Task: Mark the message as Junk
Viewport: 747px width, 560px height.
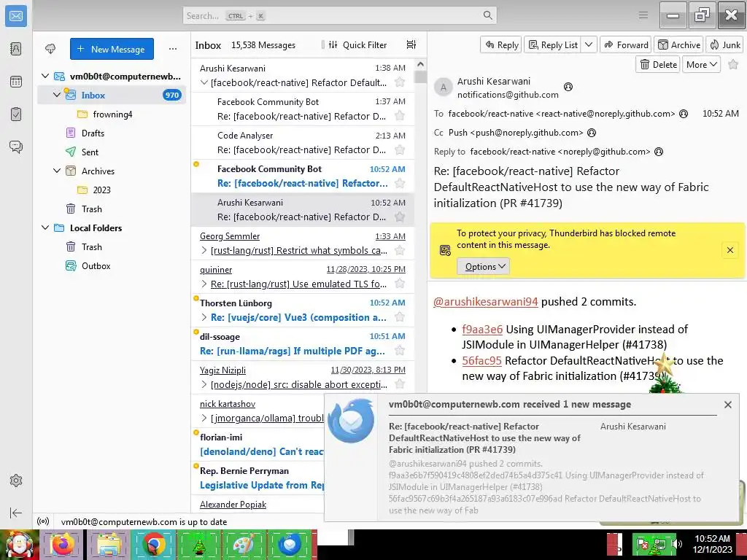Action: click(724, 44)
